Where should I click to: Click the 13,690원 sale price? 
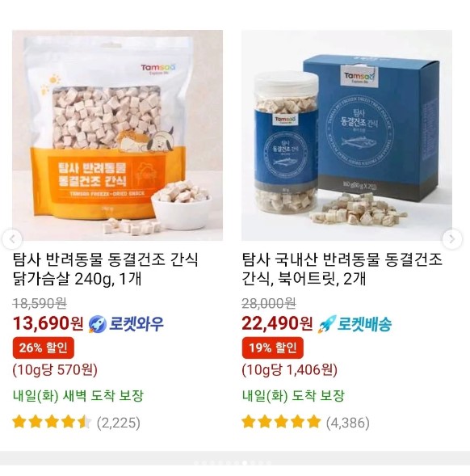click(48, 323)
